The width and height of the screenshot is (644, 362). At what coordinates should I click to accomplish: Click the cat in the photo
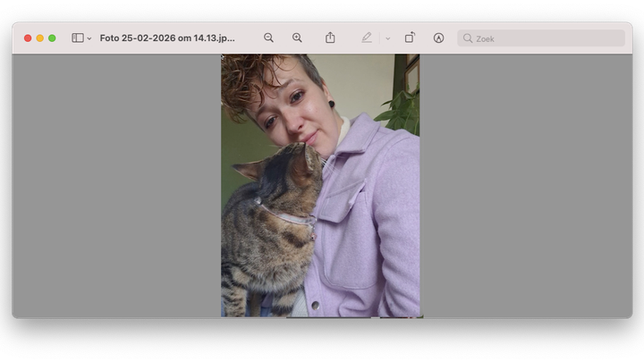[268, 232]
